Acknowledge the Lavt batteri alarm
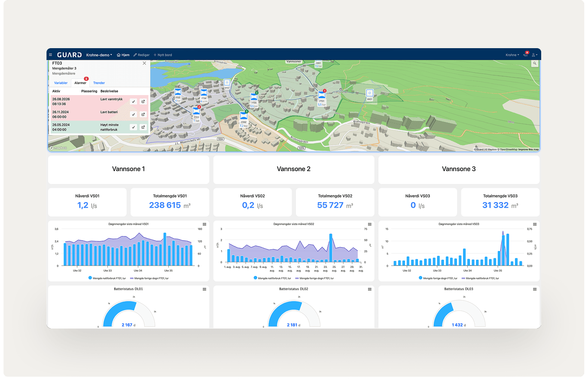588x384 pixels. (x=134, y=114)
